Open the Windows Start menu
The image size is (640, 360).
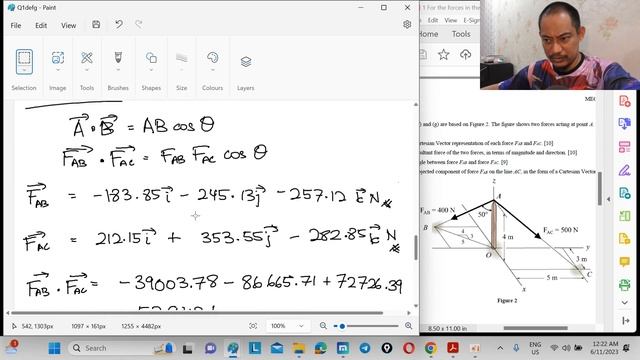tap(54, 348)
